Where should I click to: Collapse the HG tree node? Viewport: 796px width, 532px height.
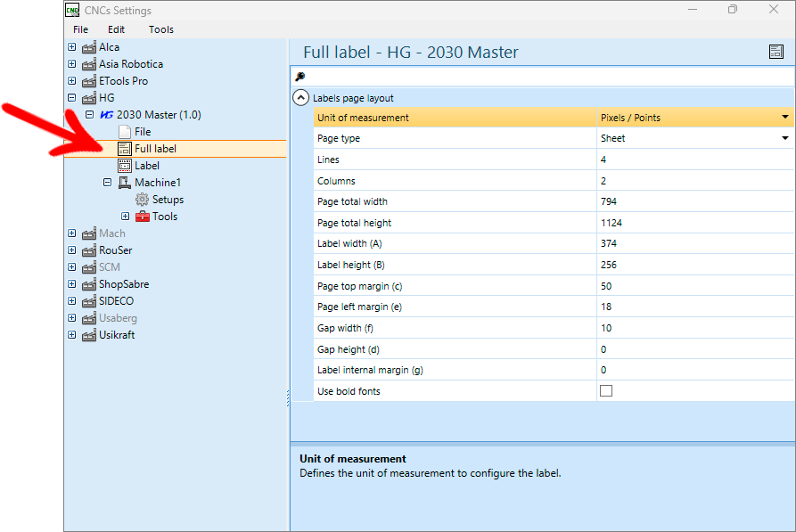pyautogui.click(x=71, y=97)
